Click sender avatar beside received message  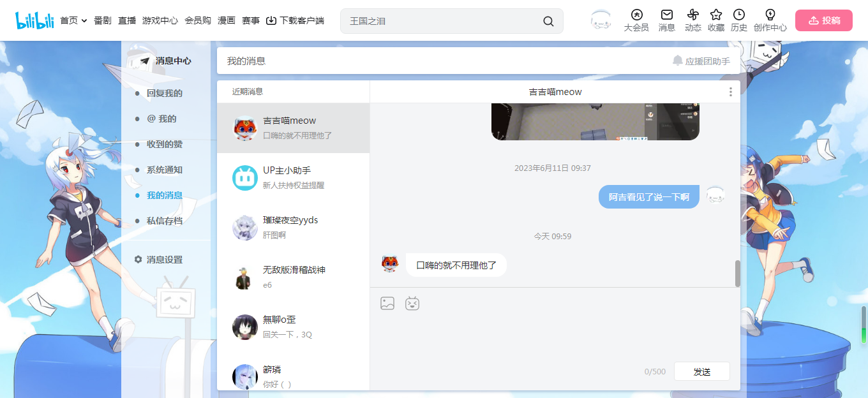[x=389, y=263]
